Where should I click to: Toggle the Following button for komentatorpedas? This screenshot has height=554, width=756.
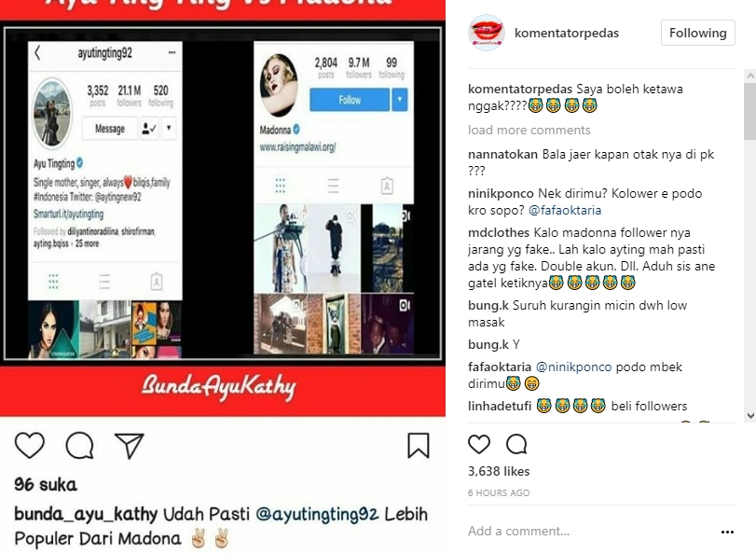tap(697, 33)
